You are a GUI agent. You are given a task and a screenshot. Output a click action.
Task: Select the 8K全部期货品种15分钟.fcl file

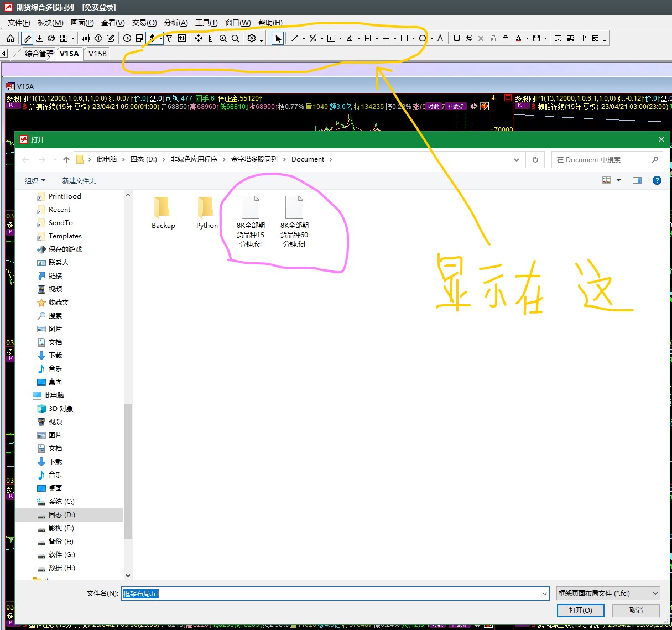(251, 222)
